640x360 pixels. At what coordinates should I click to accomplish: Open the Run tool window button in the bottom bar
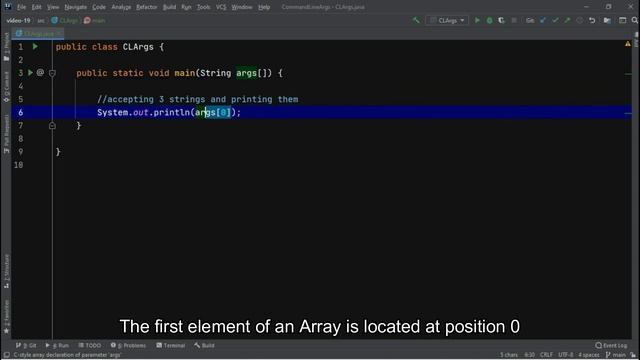coord(57,345)
